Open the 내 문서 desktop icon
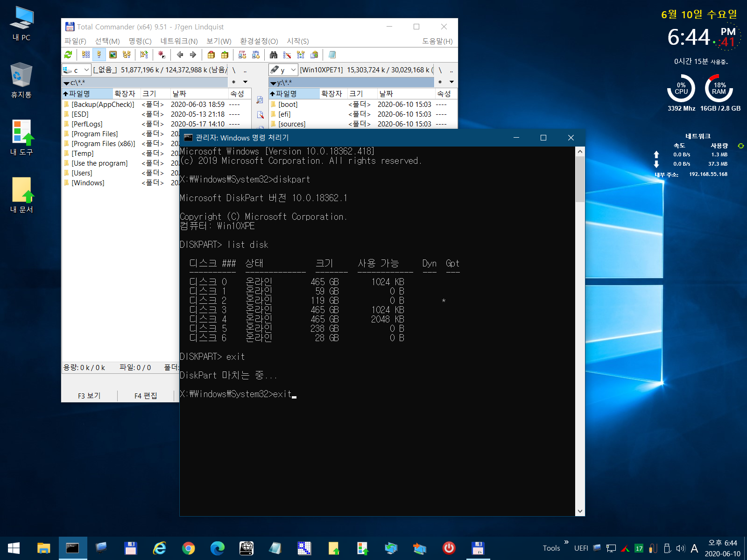Screen dimensions: 747x560 pyautogui.click(x=21, y=196)
